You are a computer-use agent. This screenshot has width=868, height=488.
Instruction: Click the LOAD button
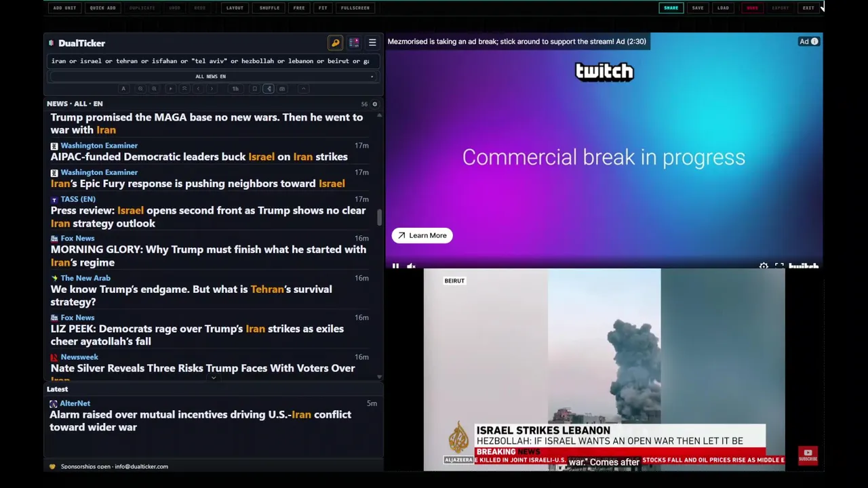pyautogui.click(x=723, y=8)
